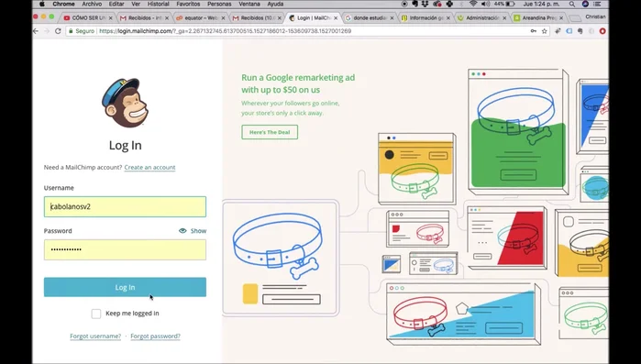Click the green Seguro padlock icon

[72, 31]
